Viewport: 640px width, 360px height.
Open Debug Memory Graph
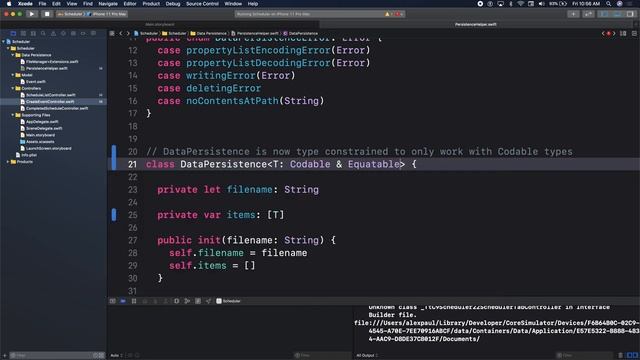pos(187,301)
